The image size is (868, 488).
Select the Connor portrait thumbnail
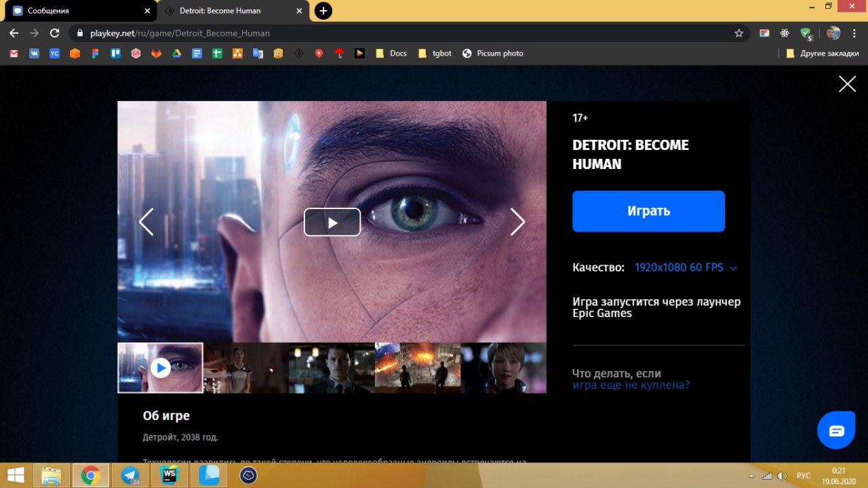(332, 368)
